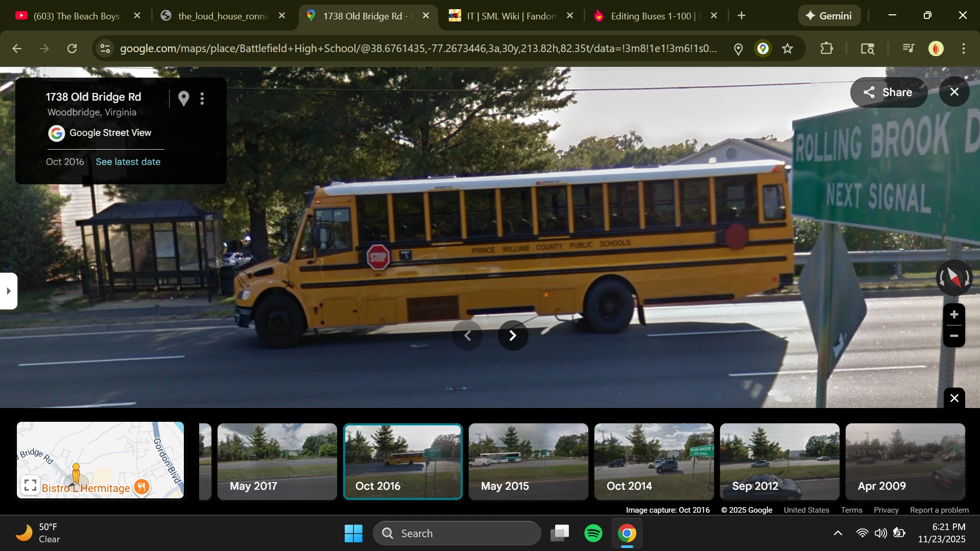
Task: Select the Apr 2009 imagery thumbnail
Action: (905, 462)
